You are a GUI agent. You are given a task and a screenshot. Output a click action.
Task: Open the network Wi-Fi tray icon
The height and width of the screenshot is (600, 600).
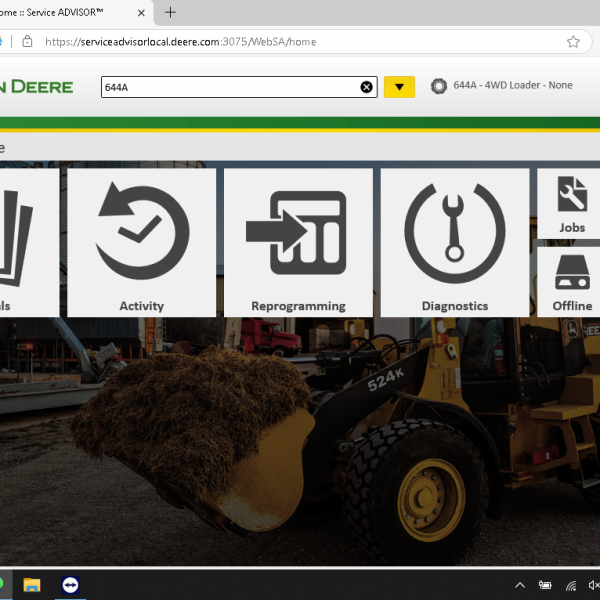571,585
